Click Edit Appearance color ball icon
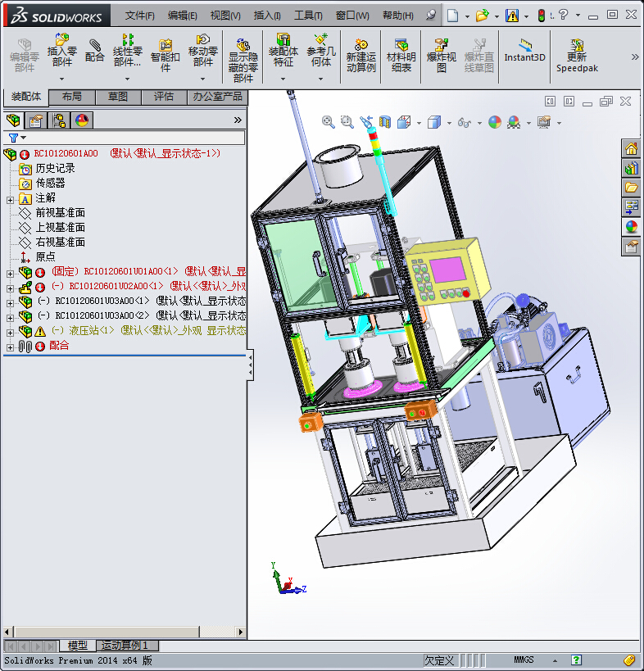This screenshot has width=644, height=671. [495, 122]
